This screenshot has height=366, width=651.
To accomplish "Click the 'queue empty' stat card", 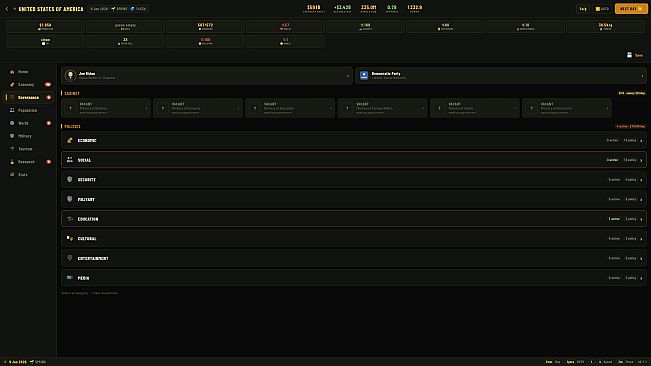I will coord(125,27).
